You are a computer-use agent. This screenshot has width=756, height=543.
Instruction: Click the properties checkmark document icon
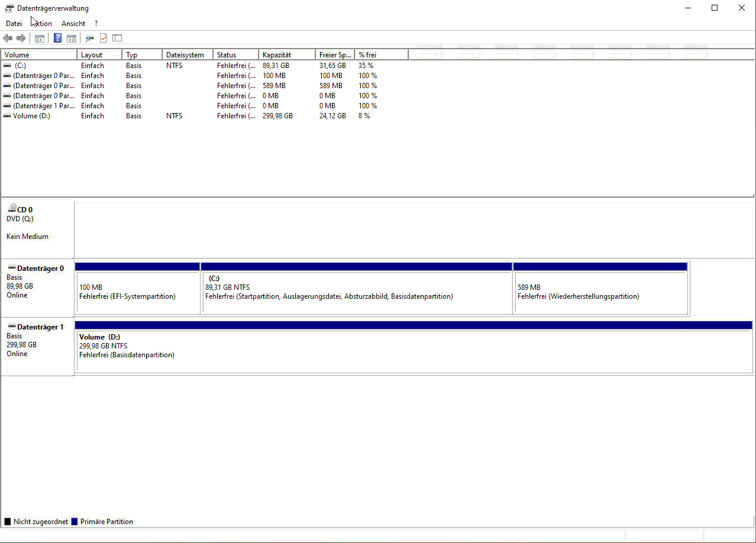pos(104,38)
